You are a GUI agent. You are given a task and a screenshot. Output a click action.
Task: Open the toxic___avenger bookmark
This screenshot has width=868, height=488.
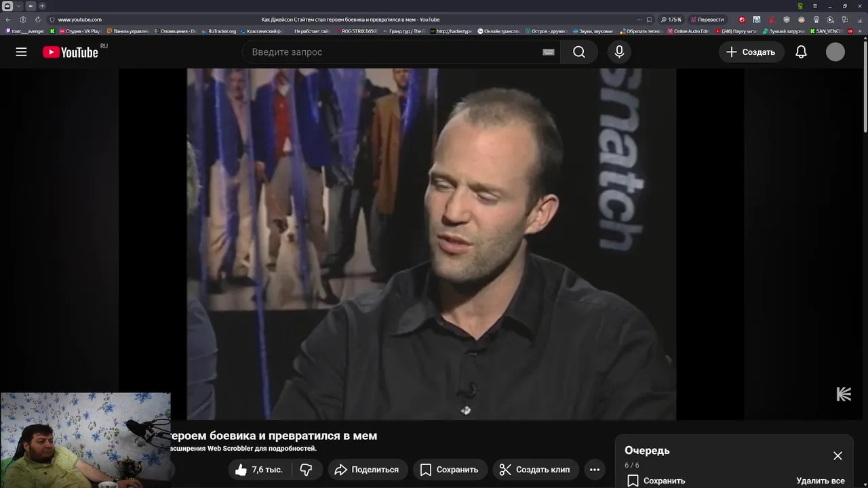tap(25, 31)
